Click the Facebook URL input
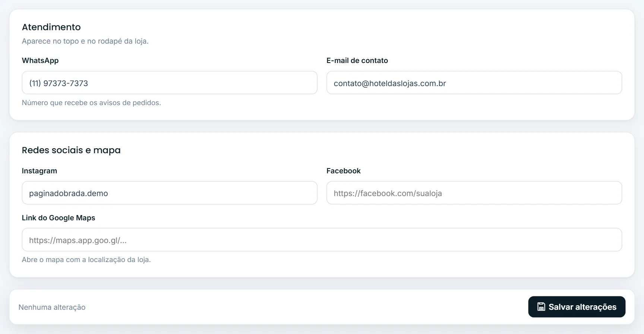 click(x=474, y=193)
